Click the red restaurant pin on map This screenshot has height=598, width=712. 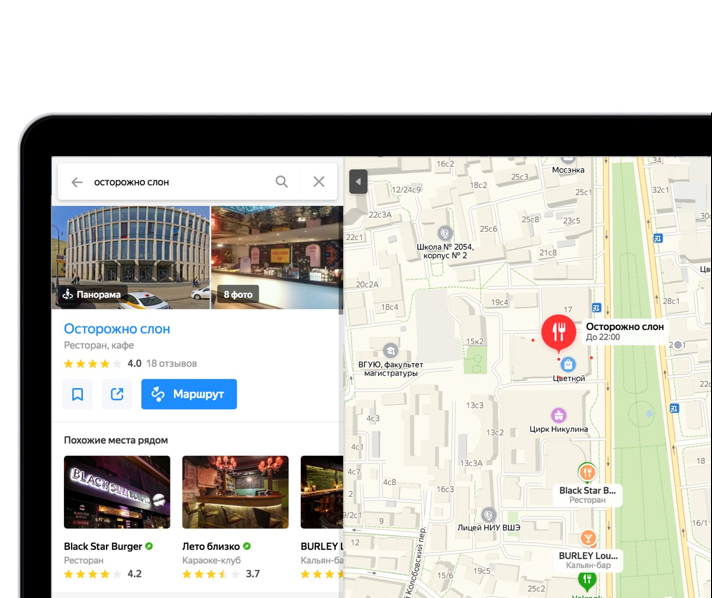559,333
